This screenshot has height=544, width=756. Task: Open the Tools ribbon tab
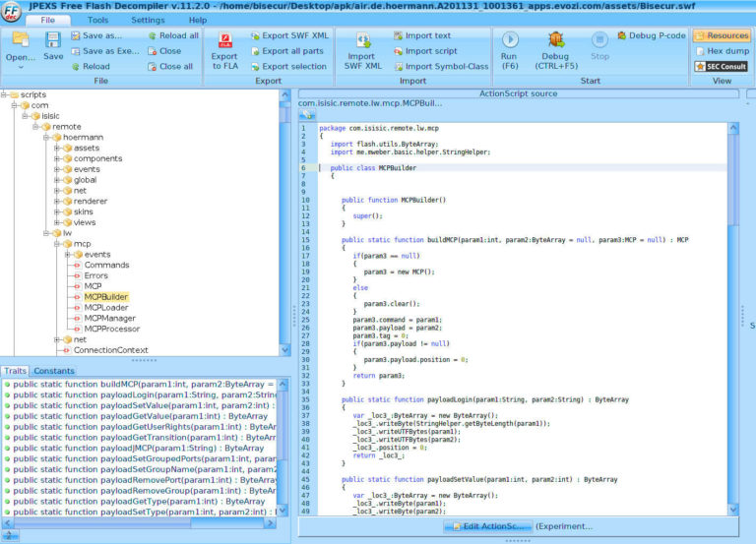[x=97, y=21]
